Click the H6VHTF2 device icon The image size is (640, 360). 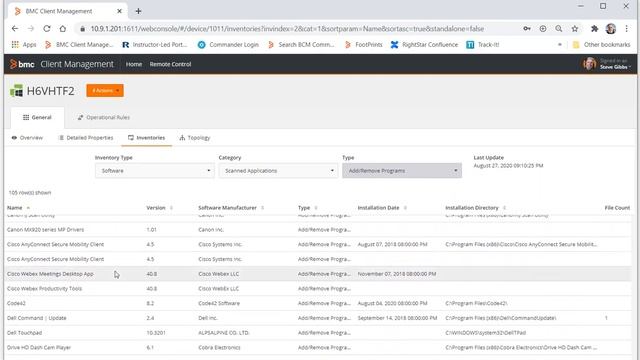16,91
